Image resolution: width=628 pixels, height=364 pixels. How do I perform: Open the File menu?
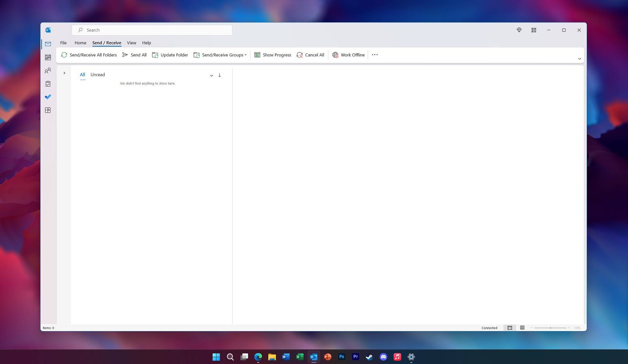pyautogui.click(x=63, y=43)
